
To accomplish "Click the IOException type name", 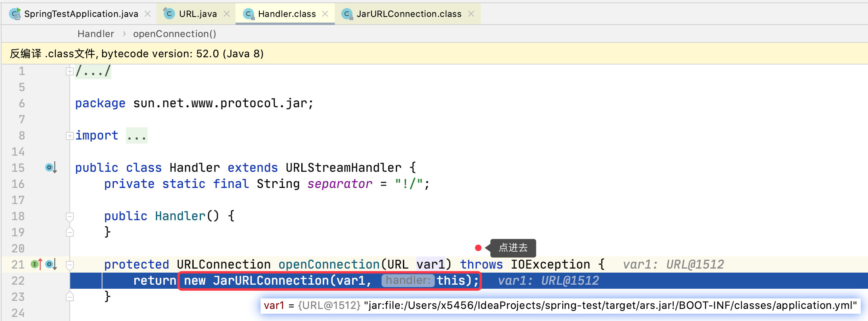I will 550,265.
